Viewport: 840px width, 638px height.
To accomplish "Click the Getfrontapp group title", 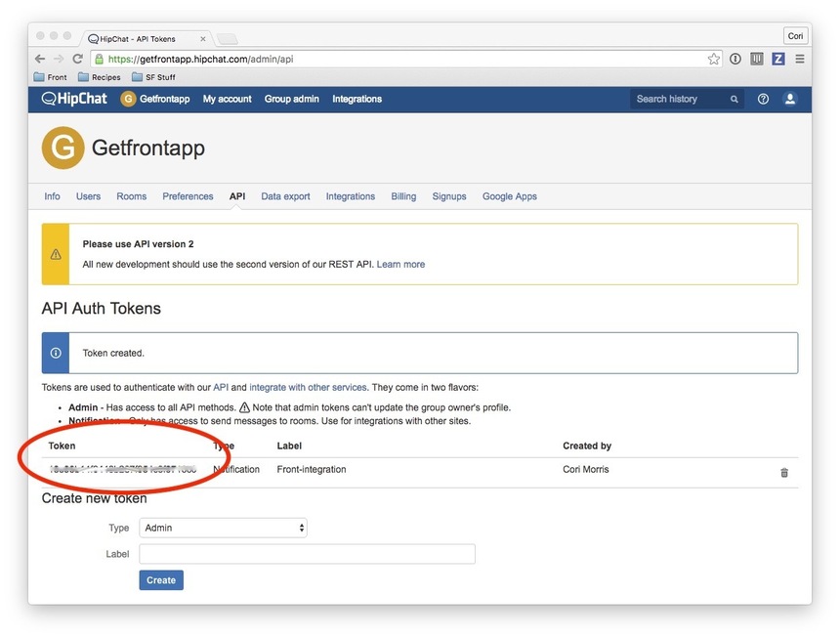I will pos(148,148).
